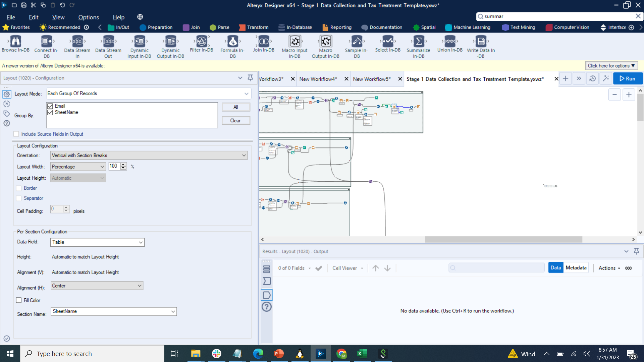Select the Browse In-DB tool
The height and width of the screenshot is (362, 644).
coord(15,46)
